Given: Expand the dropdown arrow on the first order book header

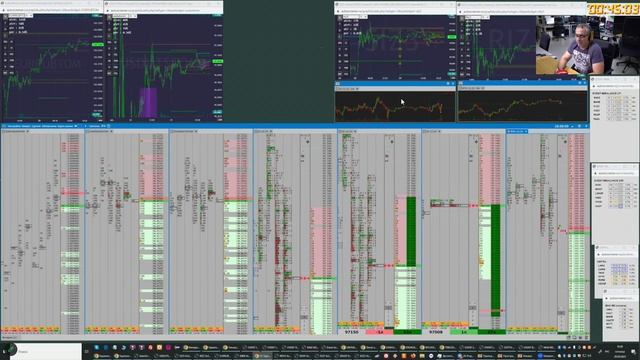Looking at the screenshot, I should pos(28,131).
